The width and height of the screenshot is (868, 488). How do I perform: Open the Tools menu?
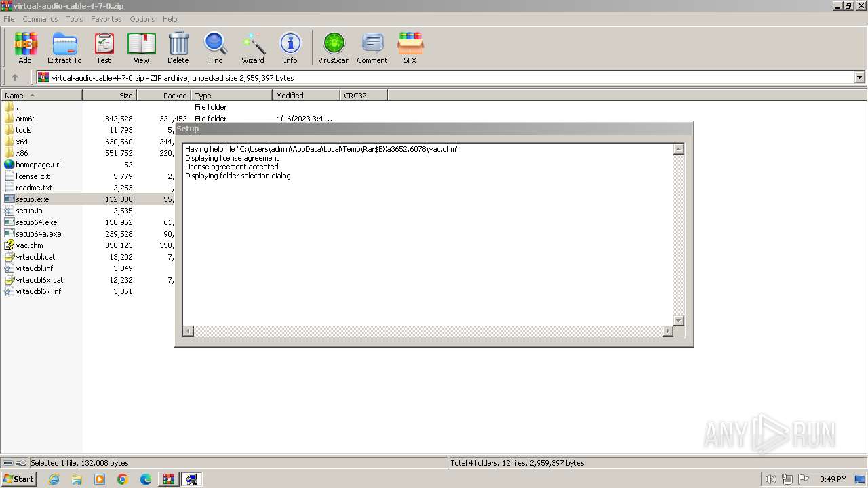[75, 19]
